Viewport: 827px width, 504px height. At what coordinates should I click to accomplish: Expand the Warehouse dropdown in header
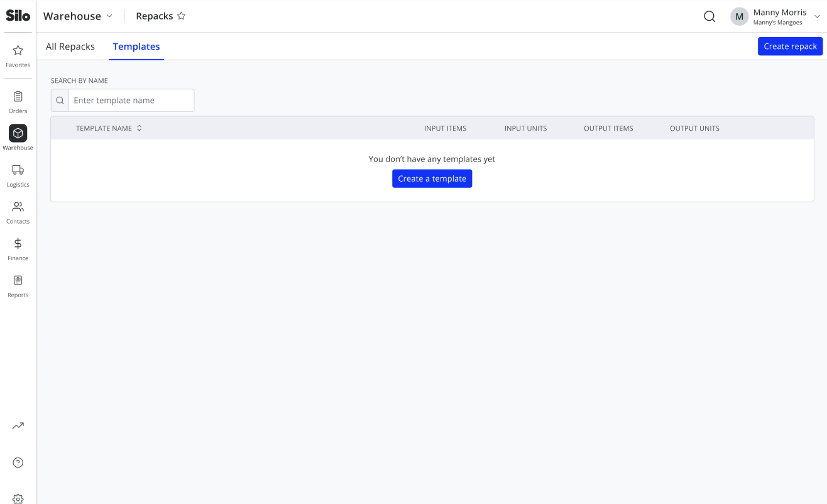coord(78,16)
